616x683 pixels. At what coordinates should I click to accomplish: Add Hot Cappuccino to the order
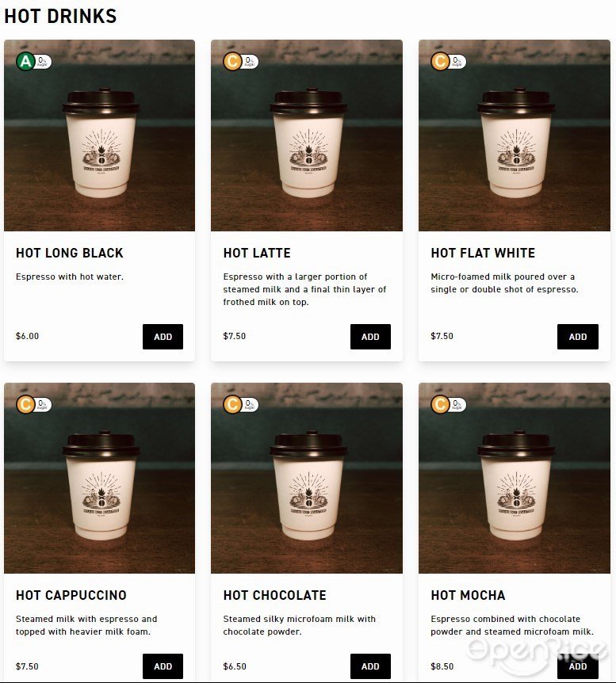[x=163, y=666]
